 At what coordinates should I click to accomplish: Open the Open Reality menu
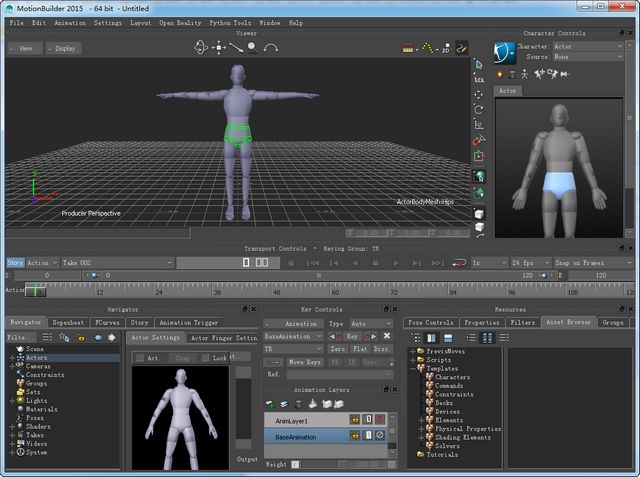pyautogui.click(x=180, y=23)
